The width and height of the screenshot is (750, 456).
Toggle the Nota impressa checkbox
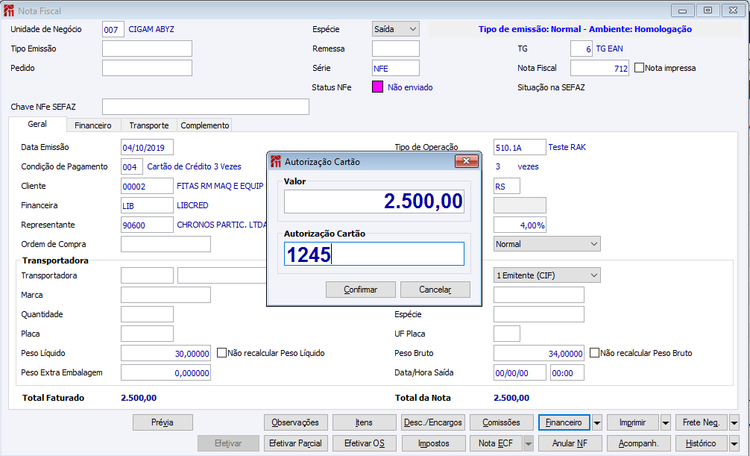[x=639, y=68]
